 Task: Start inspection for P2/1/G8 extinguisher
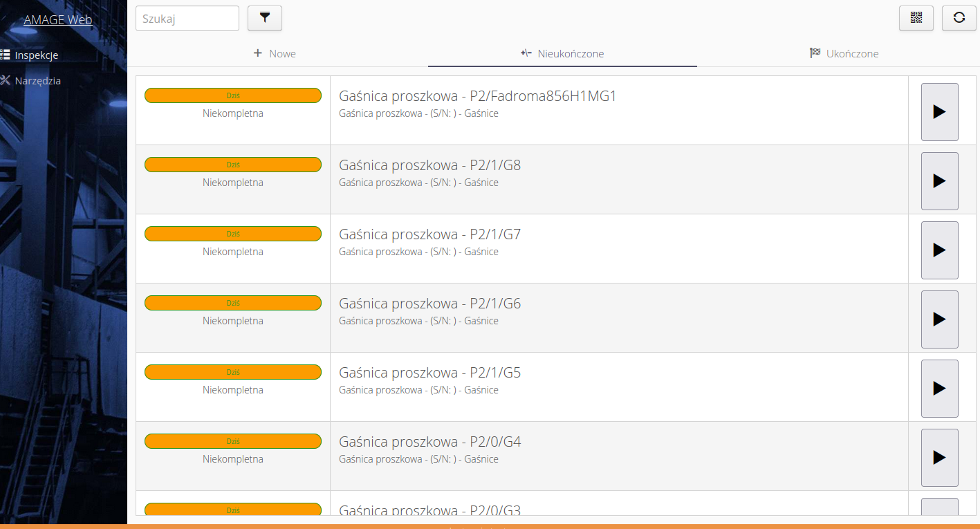(x=940, y=181)
